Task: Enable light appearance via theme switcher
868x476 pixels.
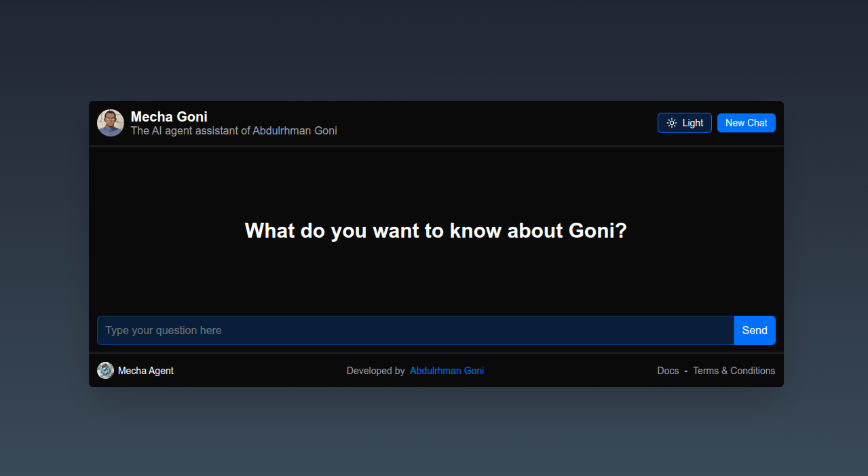Action: click(684, 123)
